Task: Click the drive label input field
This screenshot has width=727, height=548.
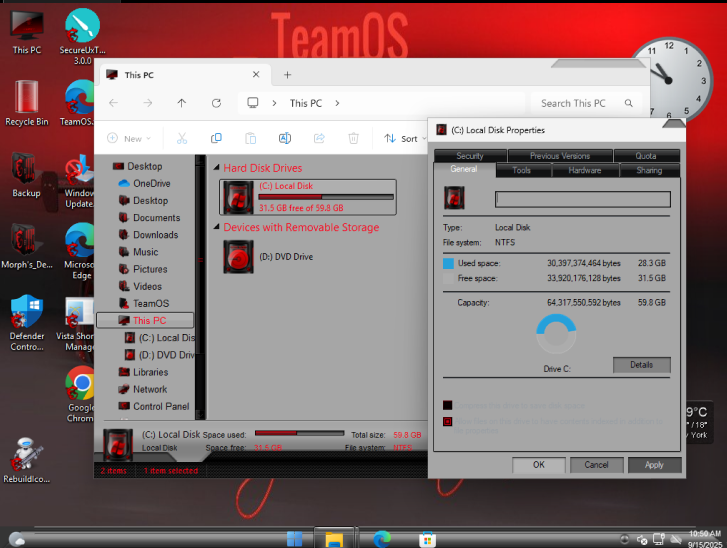Action: [x=583, y=199]
